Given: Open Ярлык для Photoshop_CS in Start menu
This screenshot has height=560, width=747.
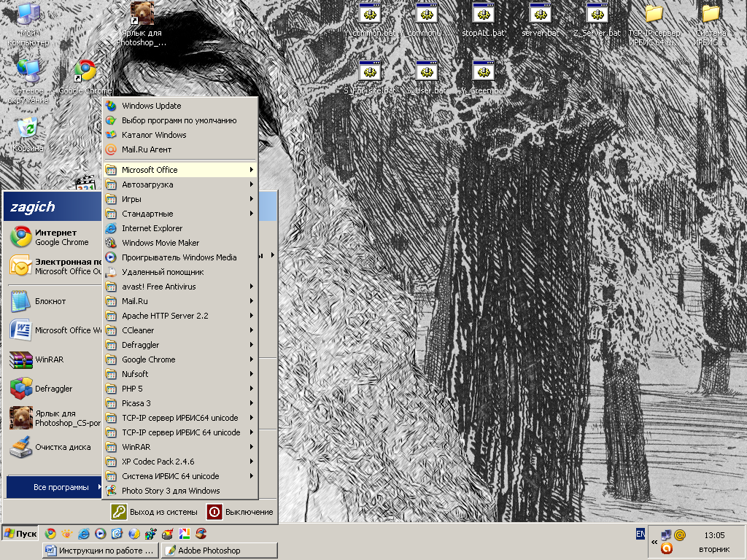Looking at the screenshot, I should pos(55,418).
